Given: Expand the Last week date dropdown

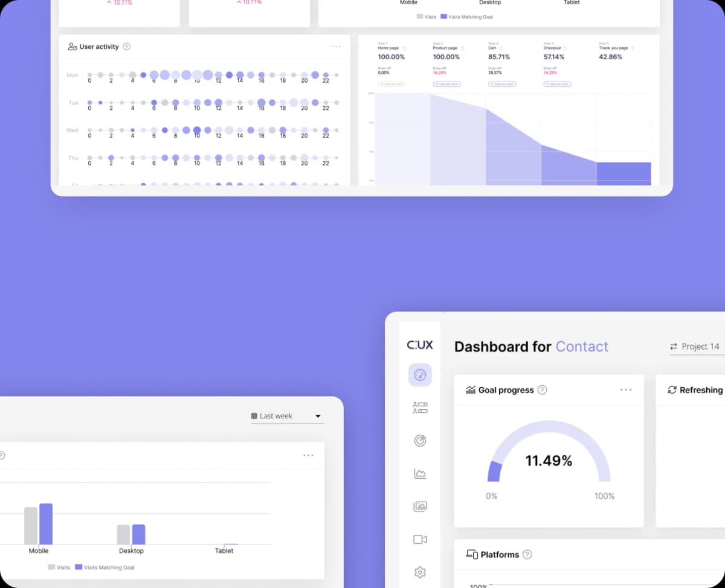Looking at the screenshot, I should tap(287, 416).
